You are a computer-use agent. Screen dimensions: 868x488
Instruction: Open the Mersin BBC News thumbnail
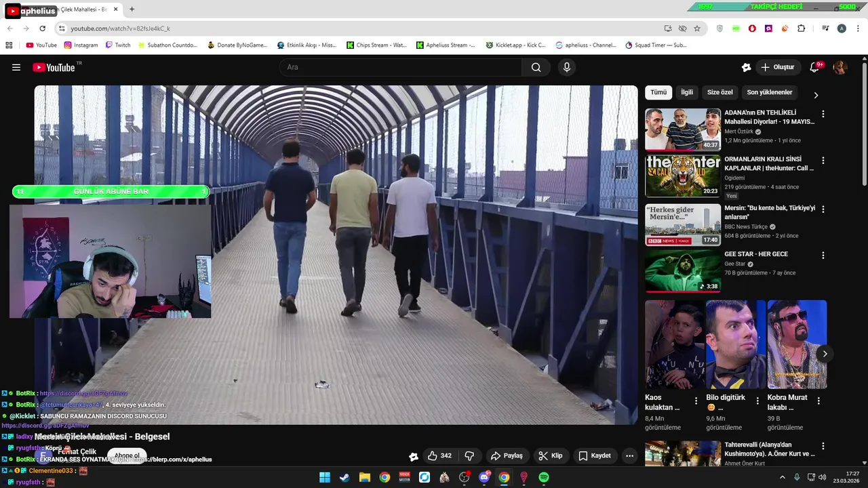[683, 225]
